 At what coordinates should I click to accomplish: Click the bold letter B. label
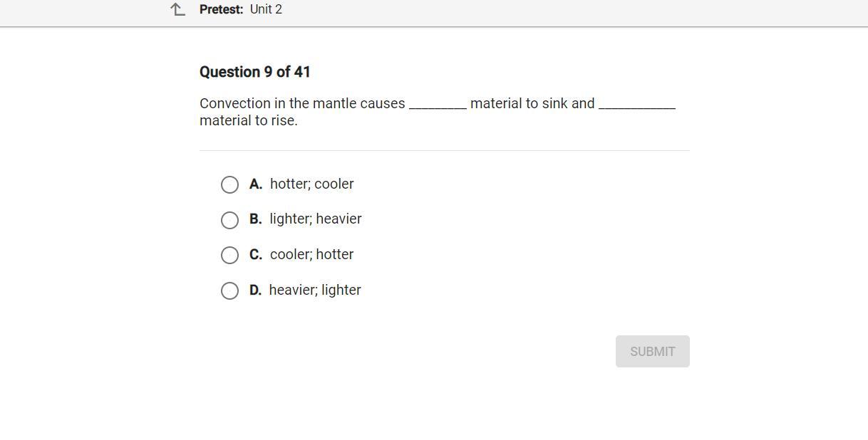pos(256,219)
